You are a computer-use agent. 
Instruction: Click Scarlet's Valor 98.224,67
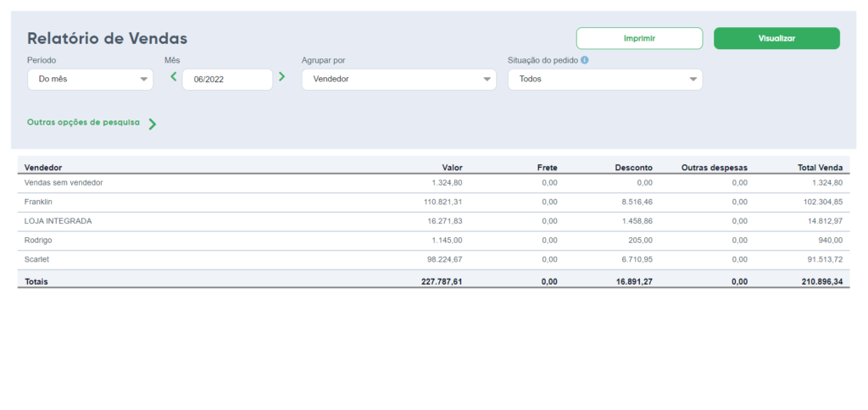(445, 259)
